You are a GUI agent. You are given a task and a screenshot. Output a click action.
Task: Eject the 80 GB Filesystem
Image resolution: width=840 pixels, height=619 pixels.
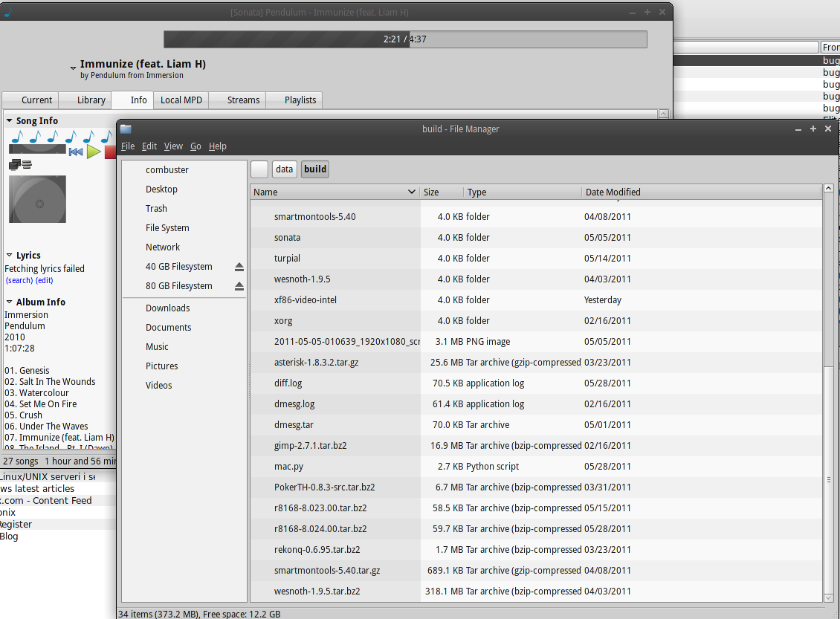pyautogui.click(x=239, y=286)
